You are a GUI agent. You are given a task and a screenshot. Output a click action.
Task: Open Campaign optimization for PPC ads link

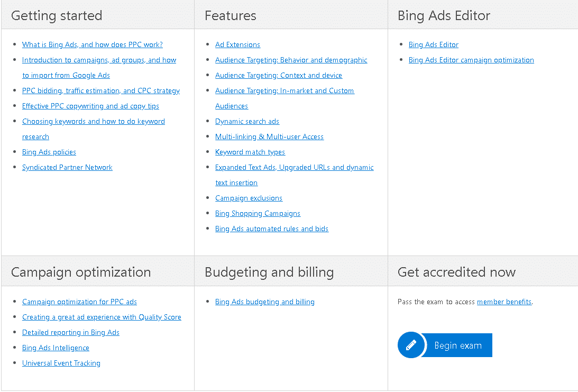[80, 302]
